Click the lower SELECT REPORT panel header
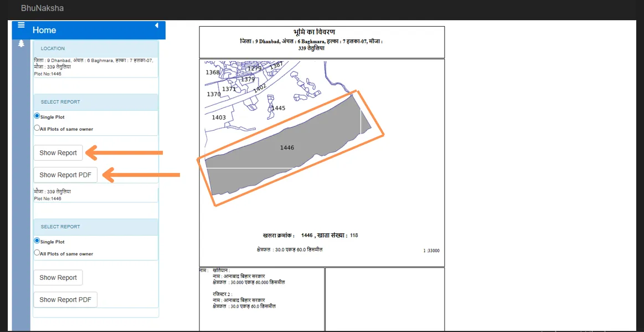 (96, 227)
